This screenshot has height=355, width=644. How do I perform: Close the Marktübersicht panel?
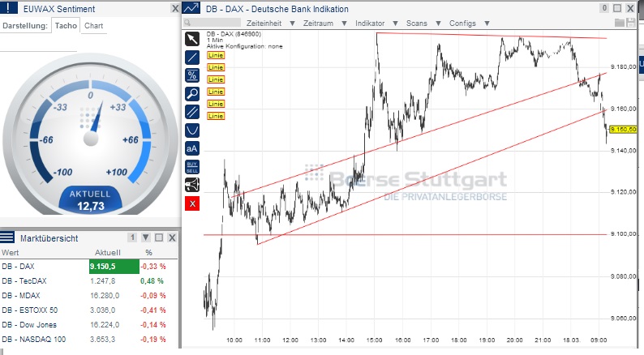click(x=172, y=237)
